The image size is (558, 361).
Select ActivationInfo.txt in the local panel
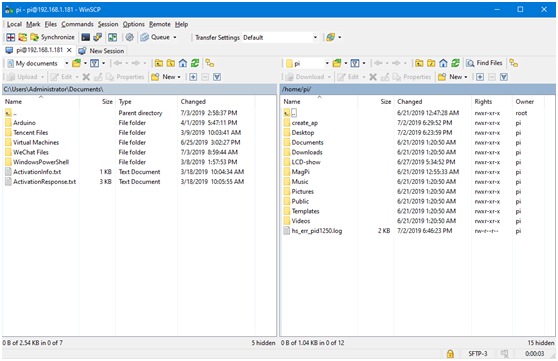37,172
